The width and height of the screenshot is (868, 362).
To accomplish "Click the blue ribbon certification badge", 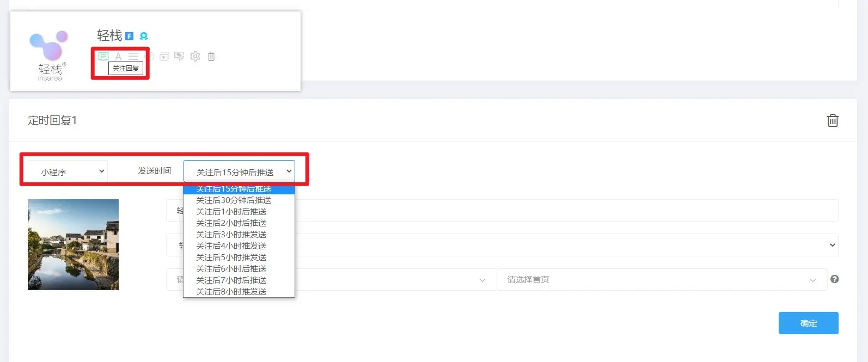I will (x=144, y=36).
